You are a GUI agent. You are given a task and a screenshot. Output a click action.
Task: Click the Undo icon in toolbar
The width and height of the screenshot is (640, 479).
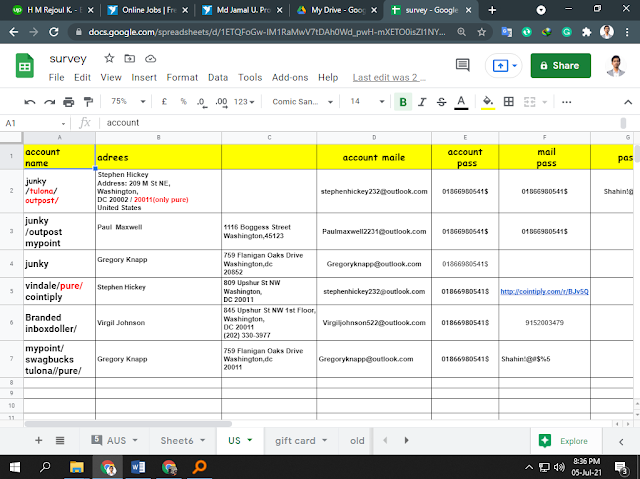(30, 102)
